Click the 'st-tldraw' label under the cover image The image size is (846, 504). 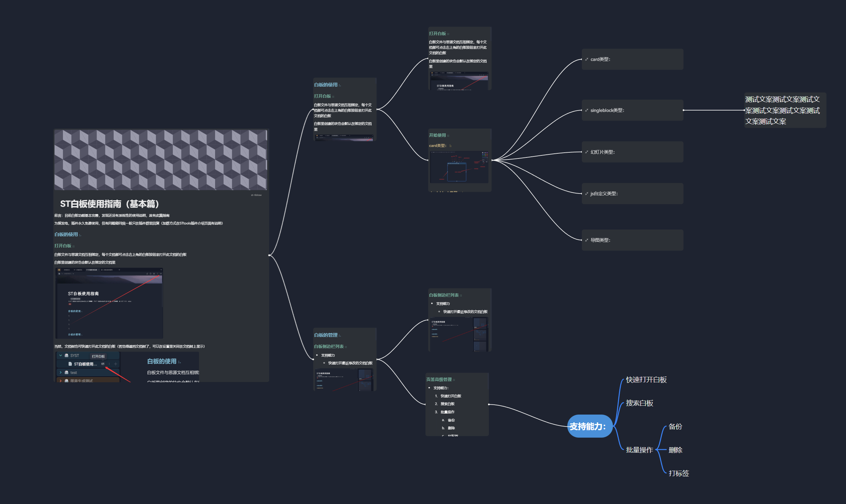pyautogui.click(x=256, y=195)
